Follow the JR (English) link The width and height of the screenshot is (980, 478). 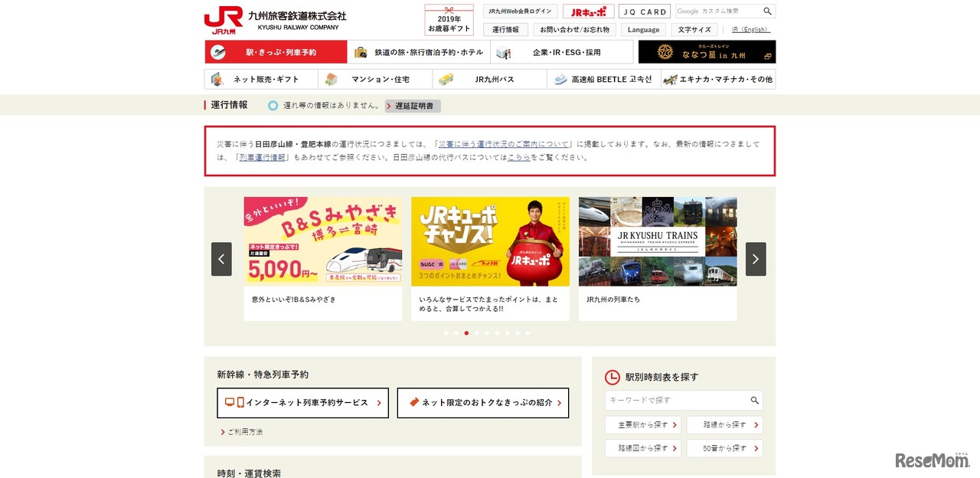pos(751,30)
